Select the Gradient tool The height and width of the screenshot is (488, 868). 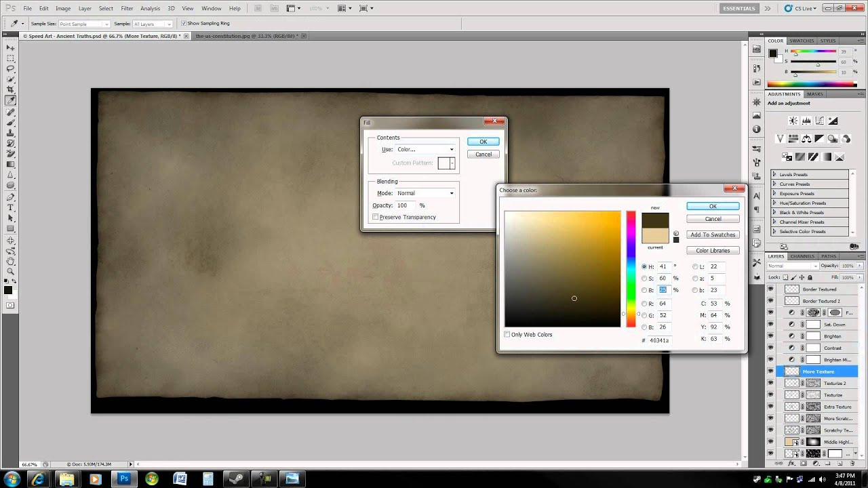(11, 165)
